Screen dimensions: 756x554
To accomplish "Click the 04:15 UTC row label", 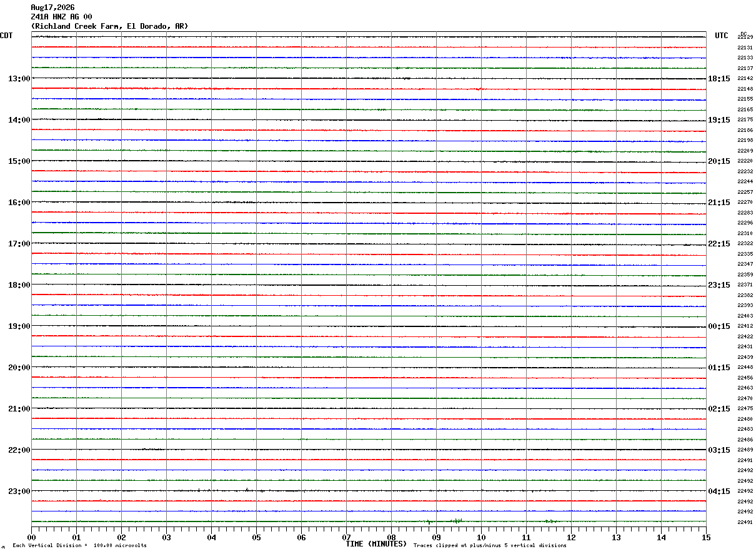I will (719, 491).
